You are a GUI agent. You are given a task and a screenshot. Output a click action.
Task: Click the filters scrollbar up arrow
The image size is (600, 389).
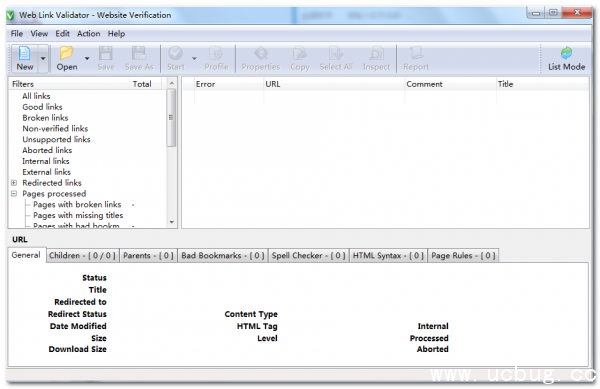(x=172, y=83)
